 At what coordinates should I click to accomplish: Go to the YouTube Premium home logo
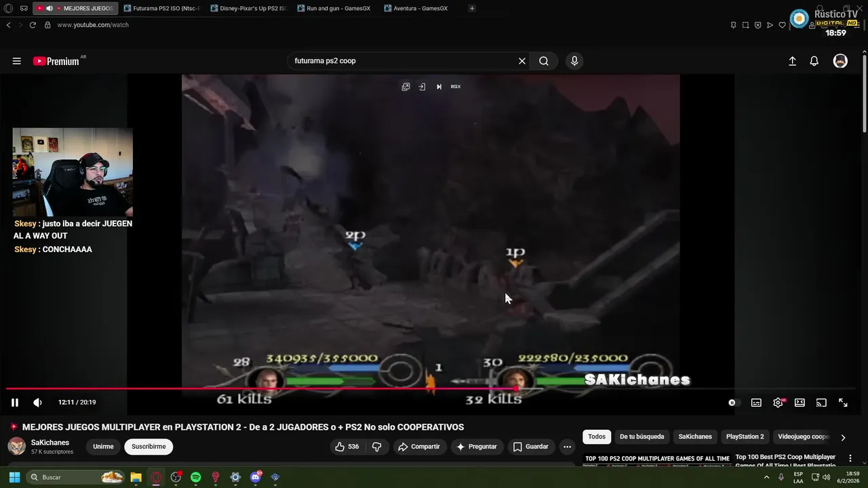[x=57, y=61]
